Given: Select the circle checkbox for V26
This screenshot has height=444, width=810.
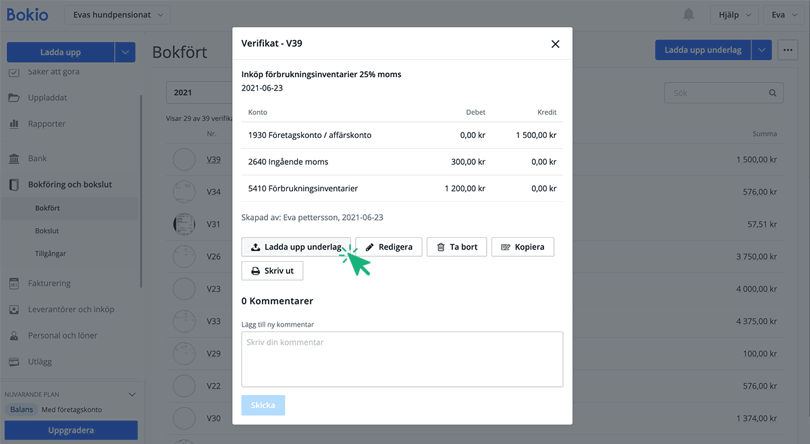Looking at the screenshot, I should pyautogui.click(x=184, y=257).
